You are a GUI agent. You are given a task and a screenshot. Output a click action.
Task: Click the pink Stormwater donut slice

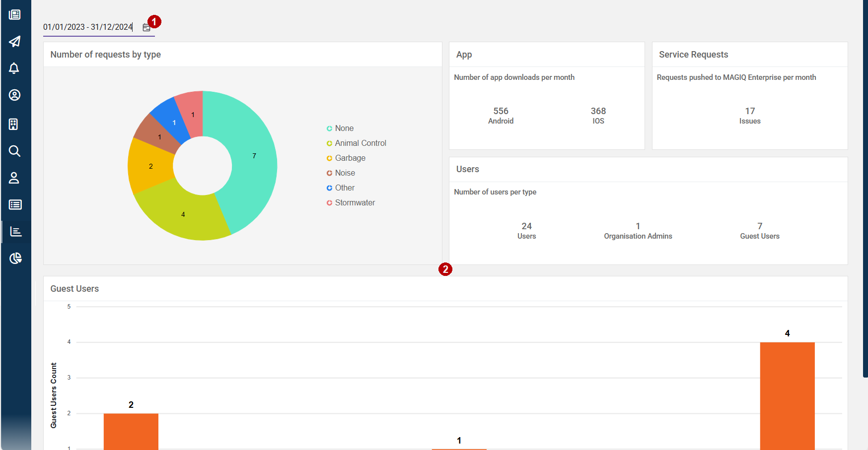(x=192, y=114)
